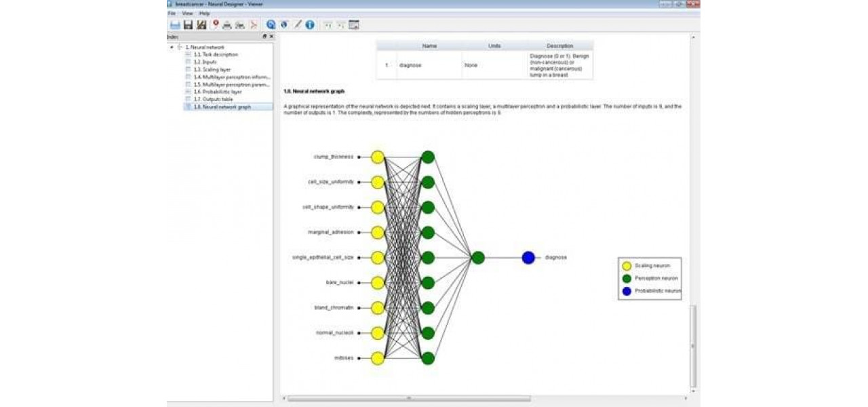Click the window layout icon in toolbar

click(x=353, y=24)
